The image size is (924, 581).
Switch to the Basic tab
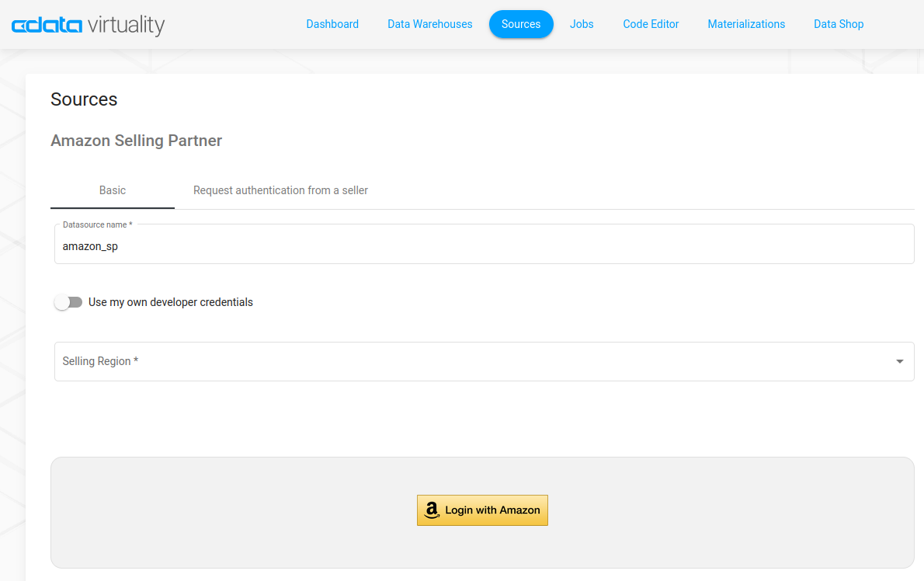tap(112, 190)
